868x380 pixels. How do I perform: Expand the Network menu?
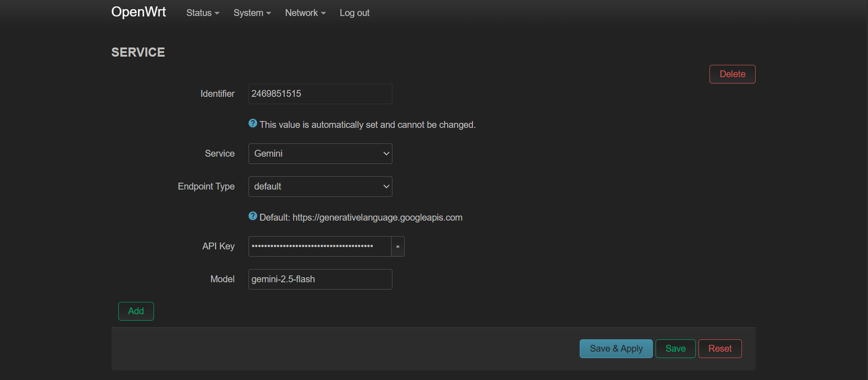305,13
